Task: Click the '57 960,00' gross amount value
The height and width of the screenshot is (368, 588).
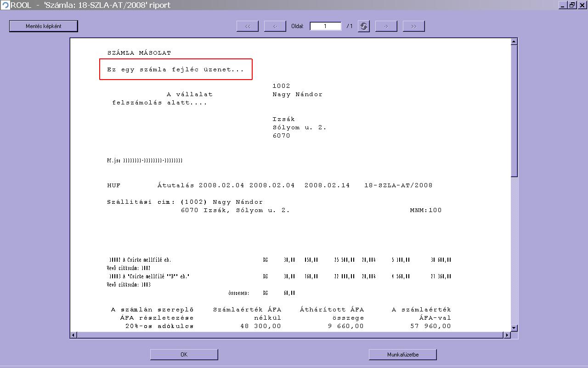Action: pos(430,326)
